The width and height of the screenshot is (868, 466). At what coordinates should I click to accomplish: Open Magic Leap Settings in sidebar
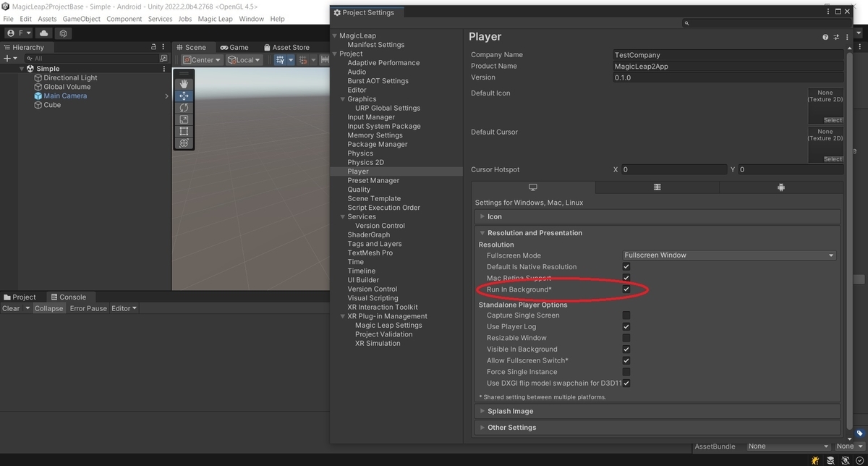(388, 326)
